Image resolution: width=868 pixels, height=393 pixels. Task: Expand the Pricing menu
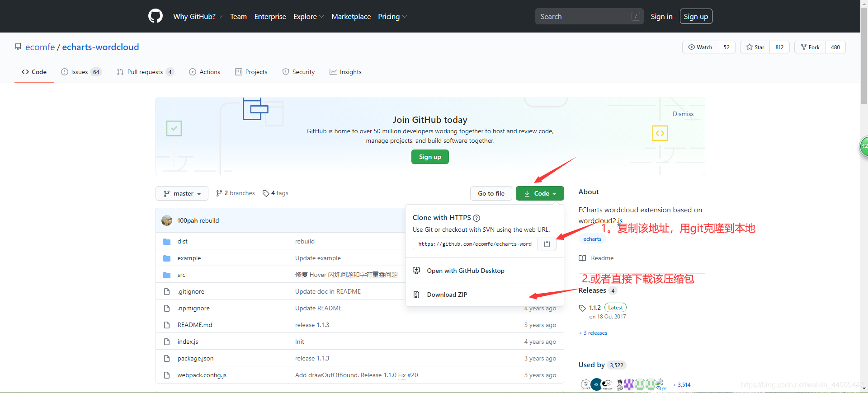pyautogui.click(x=392, y=16)
